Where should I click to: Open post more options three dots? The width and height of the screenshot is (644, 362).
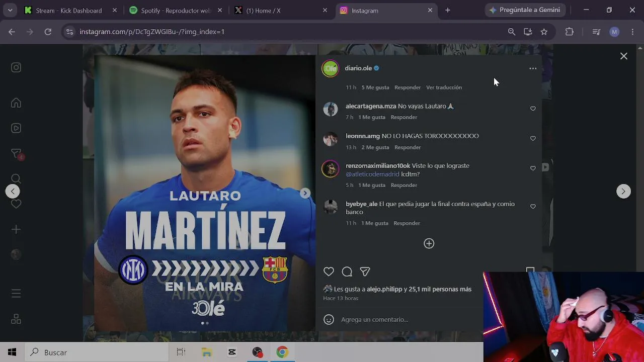[x=533, y=68]
